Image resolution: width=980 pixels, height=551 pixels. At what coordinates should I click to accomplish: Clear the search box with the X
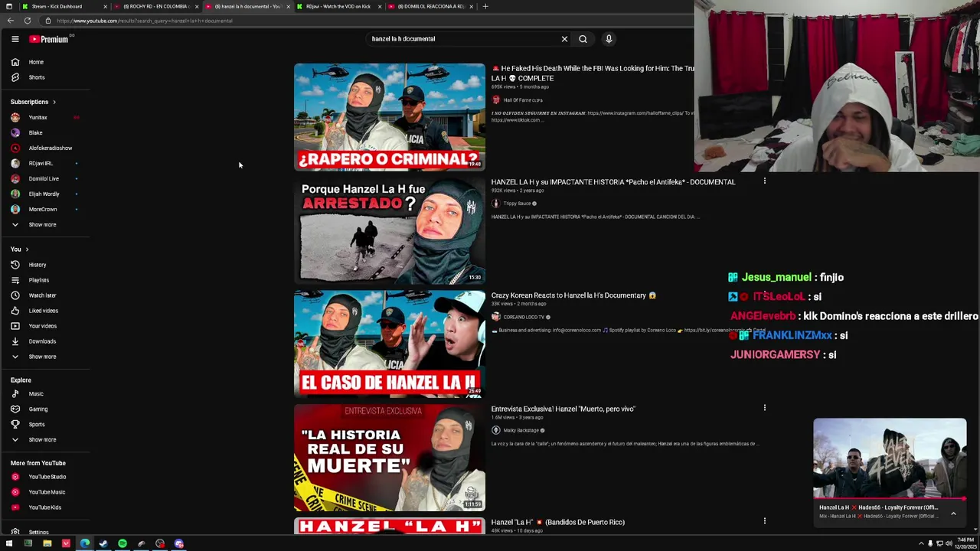click(x=564, y=39)
